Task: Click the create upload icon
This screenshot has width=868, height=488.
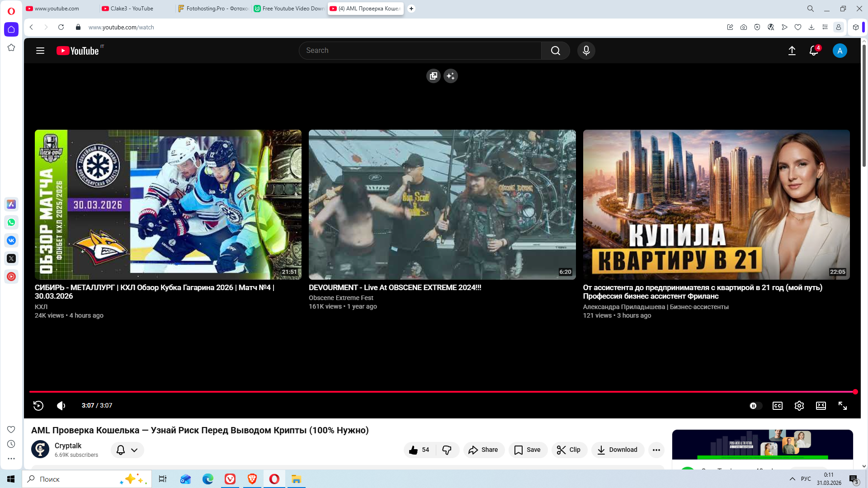Action: [792, 51]
